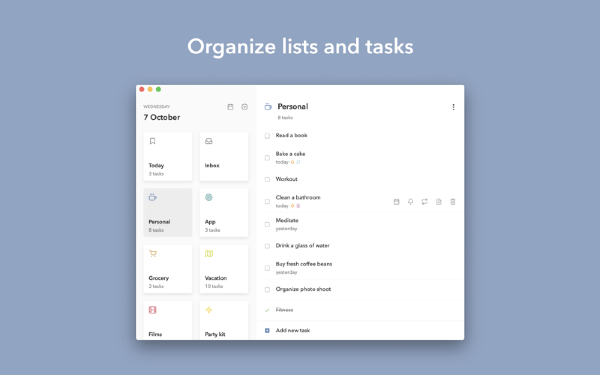Viewport: 600px width, 375px height.
Task: Open the Party kit list card
Action: pos(224,320)
